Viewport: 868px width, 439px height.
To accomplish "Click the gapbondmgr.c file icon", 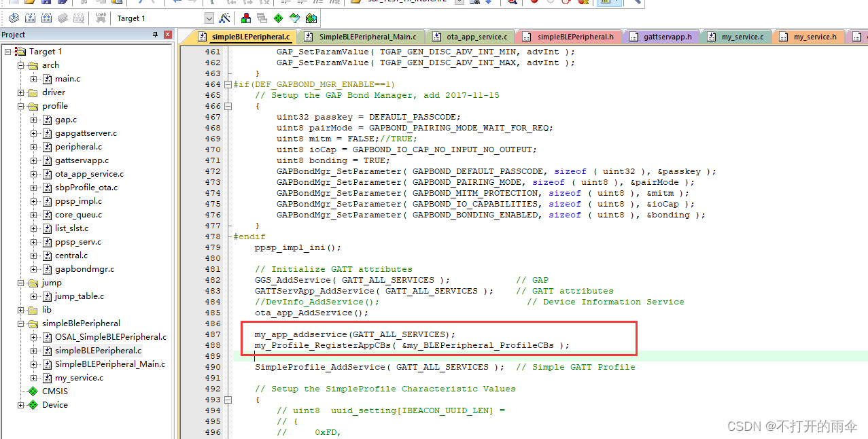I will [x=48, y=269].
